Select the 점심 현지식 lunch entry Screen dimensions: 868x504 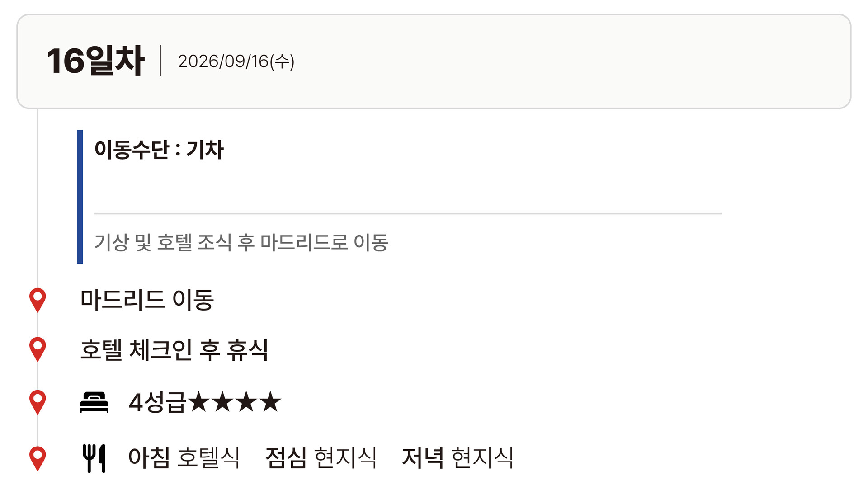(321, 457)
